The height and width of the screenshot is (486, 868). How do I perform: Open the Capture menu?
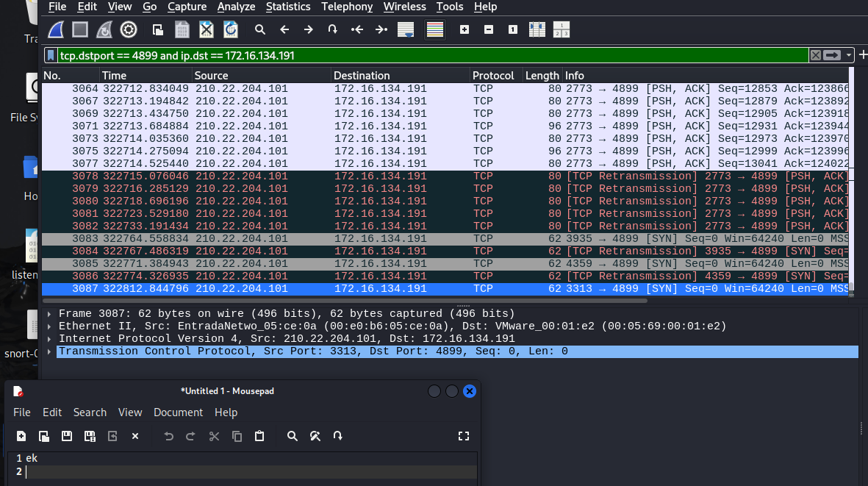tap(187, 7)
